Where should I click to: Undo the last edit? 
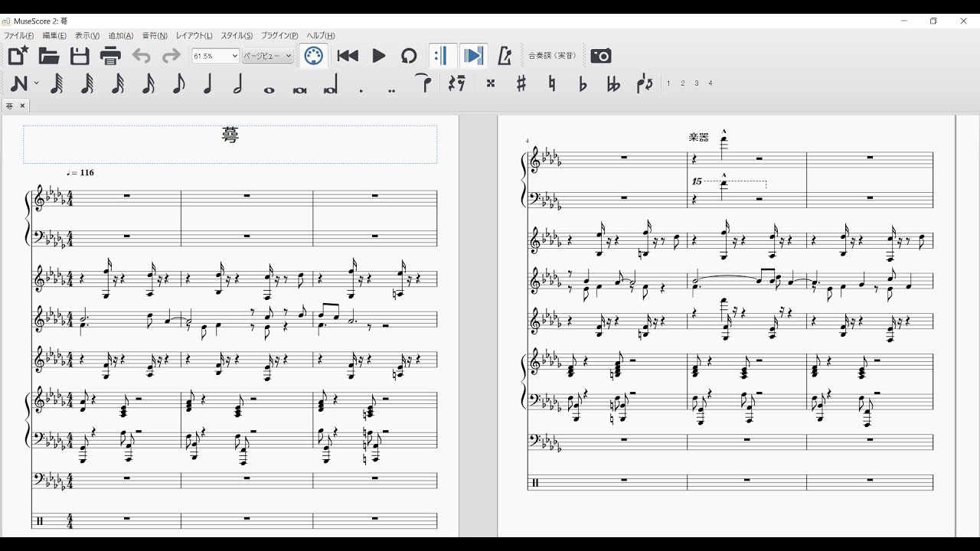141,55
